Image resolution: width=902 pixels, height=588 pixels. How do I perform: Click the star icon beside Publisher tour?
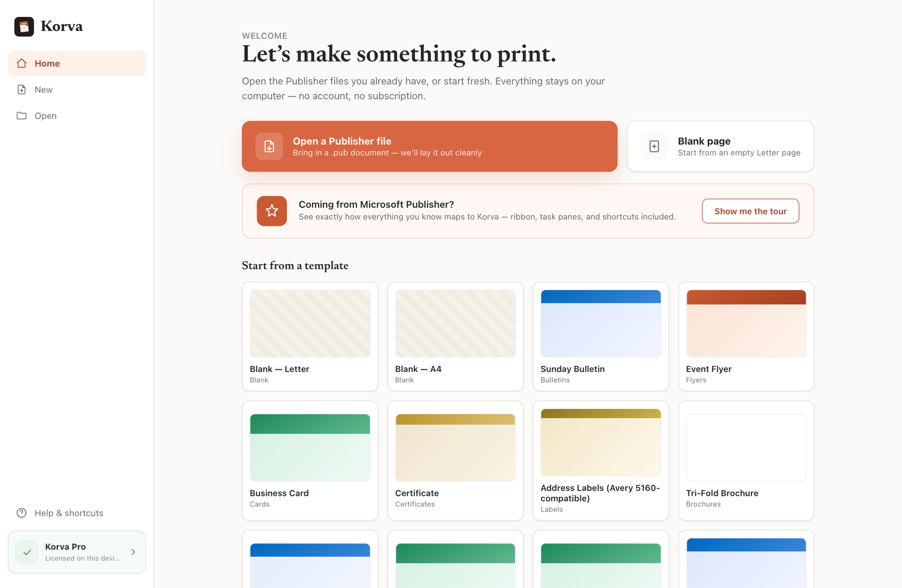(272, 211)
